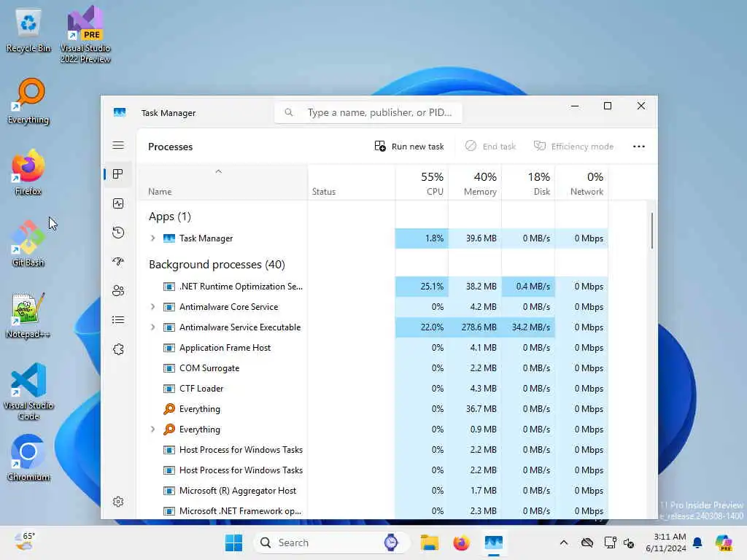747x560 pixels.
Task: Select Microsoft (R) Aggregator Host process
Action: coord(373,491)
